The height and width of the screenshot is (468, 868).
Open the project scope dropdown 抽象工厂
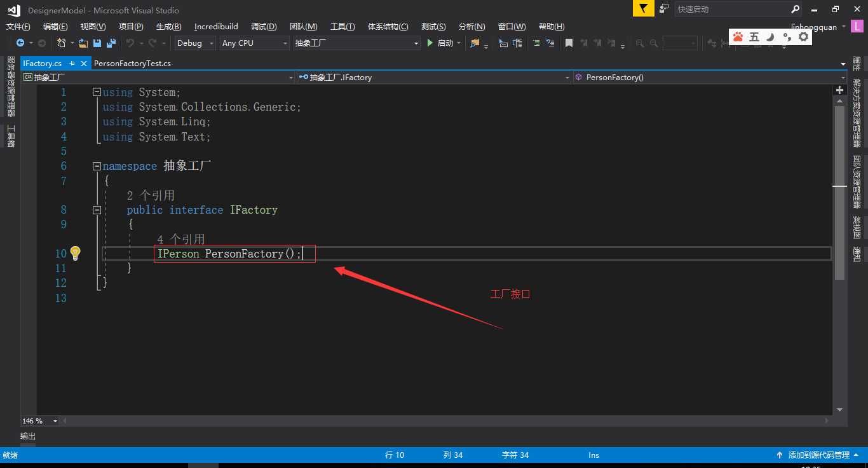[158, 77]
